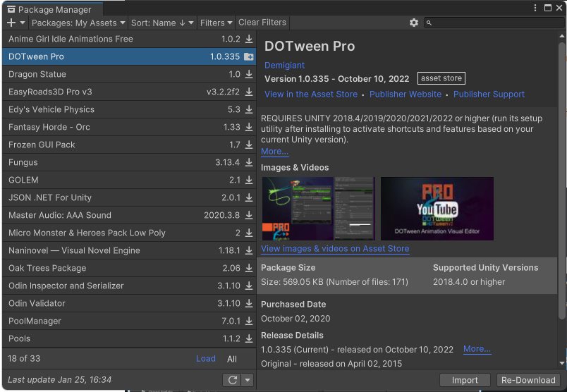Viewport: 567px width, 392px height.
Task: Open the add package dropdown arrow
Action: (23, 23)
